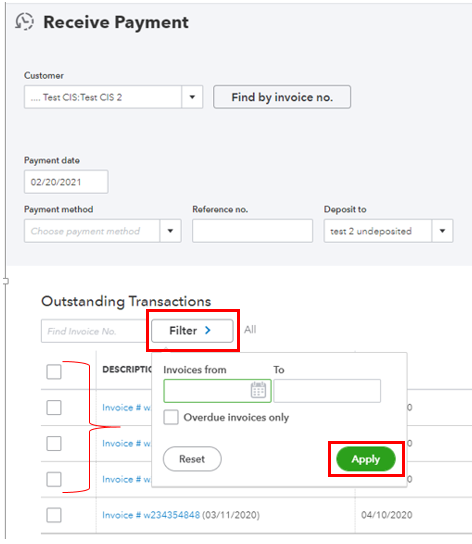The image size is (472, 544).
Task: Open the Filter panel button
Action: [192, 331]
